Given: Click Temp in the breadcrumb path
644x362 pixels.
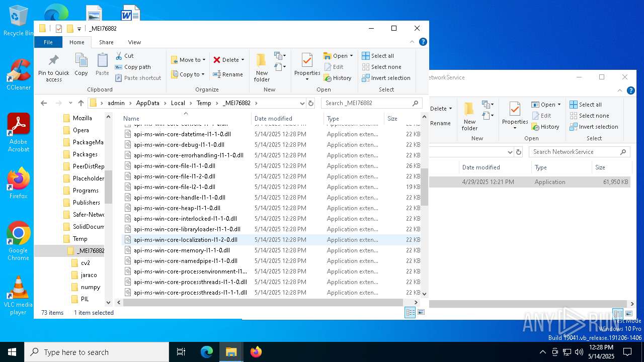Looking at the screenshot, I should pos(204,103).
